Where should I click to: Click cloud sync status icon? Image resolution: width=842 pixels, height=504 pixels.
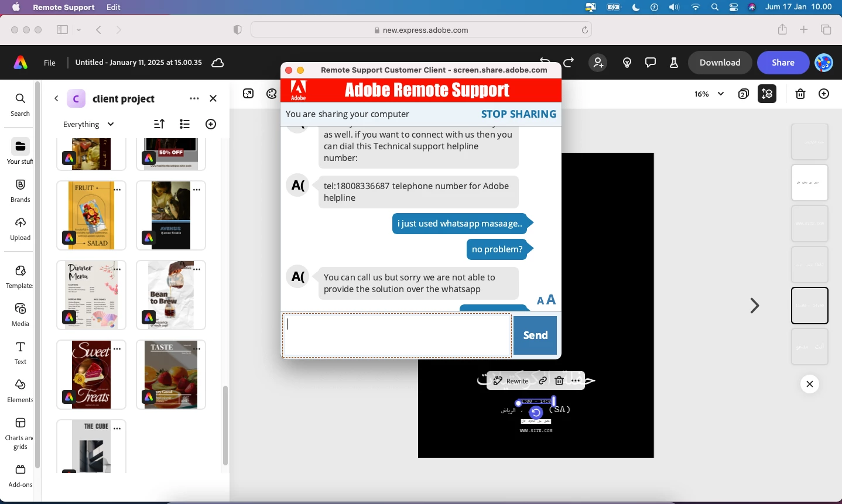coord(218,63)
